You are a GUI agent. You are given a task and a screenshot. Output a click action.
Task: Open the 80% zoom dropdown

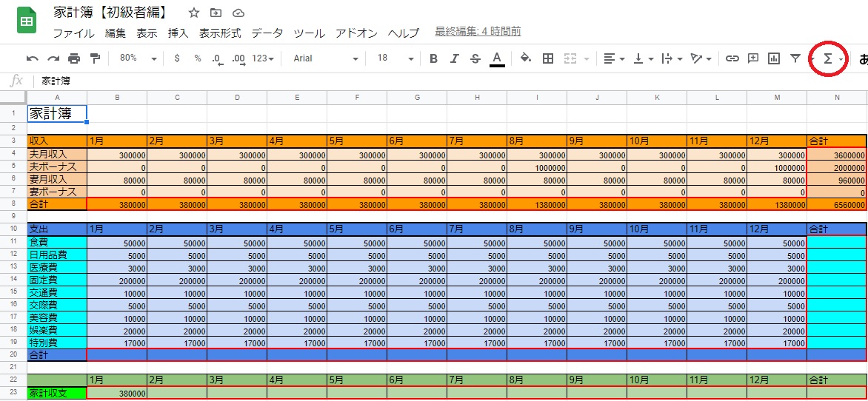138,58
